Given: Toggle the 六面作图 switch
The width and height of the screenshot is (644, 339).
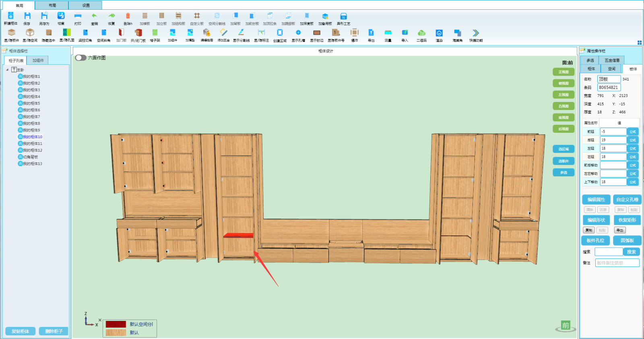Looking at the screenshot, I should [81, 58].
